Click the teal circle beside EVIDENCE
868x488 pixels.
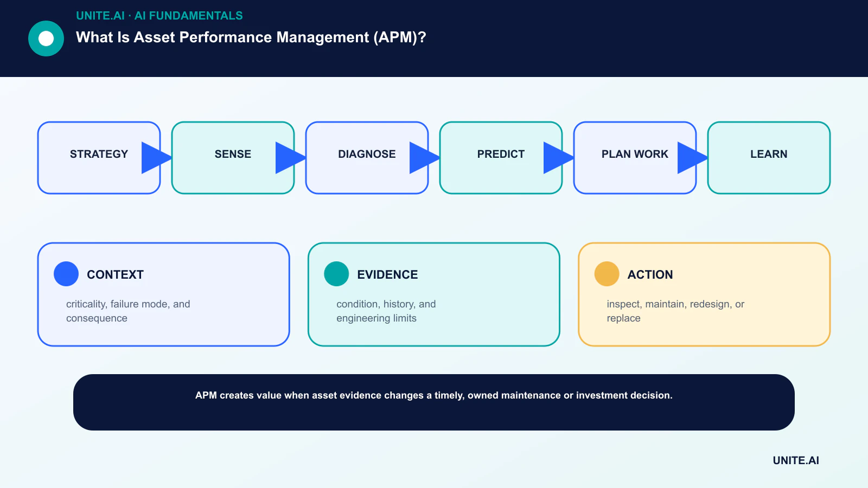[x=336, y=274]
